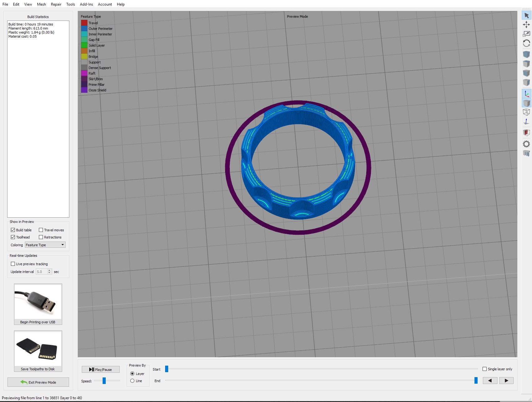Open the support structures icon
Viewport: 532px width, 402px height.
click(x=526, y=153)
